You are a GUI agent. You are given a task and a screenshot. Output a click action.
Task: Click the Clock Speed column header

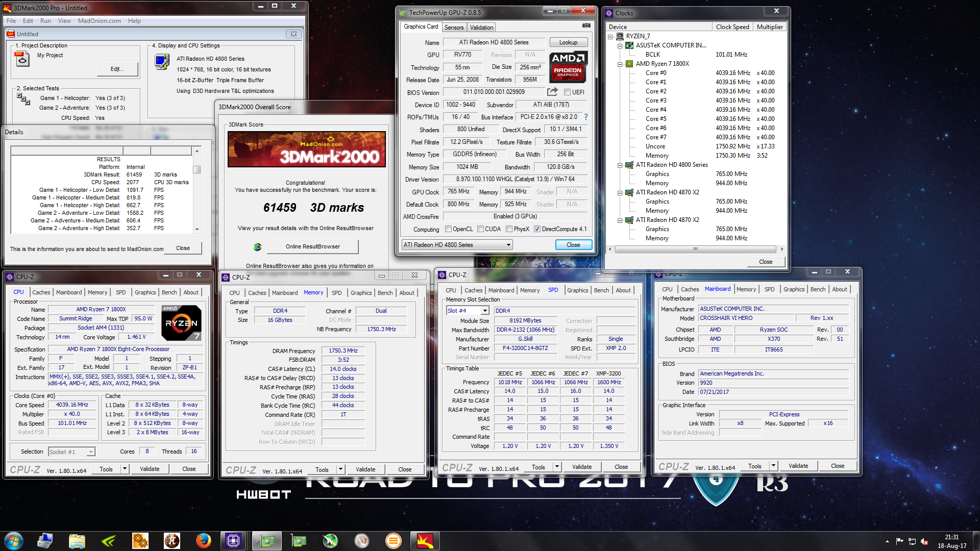pos(732,27)
